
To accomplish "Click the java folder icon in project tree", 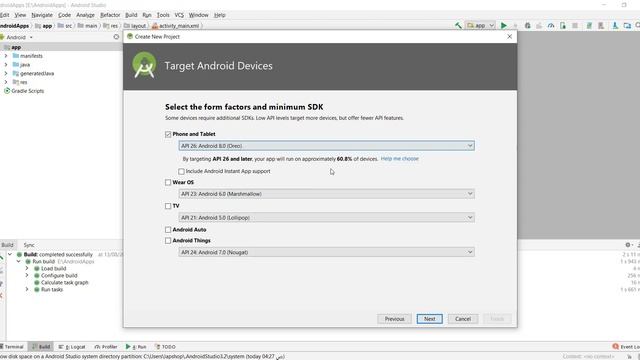I will click(x=16, y=64).
